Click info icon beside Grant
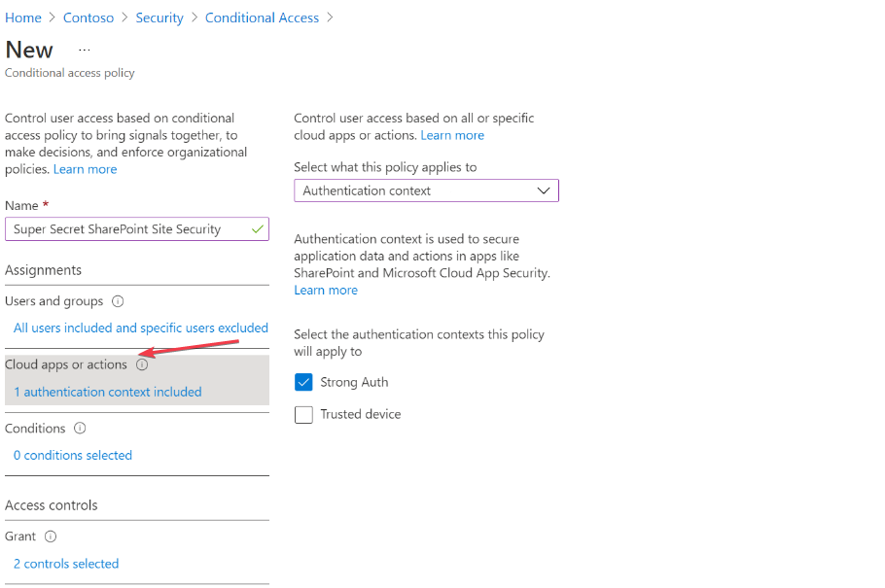 pyautogui.click(x=51, y=536)
